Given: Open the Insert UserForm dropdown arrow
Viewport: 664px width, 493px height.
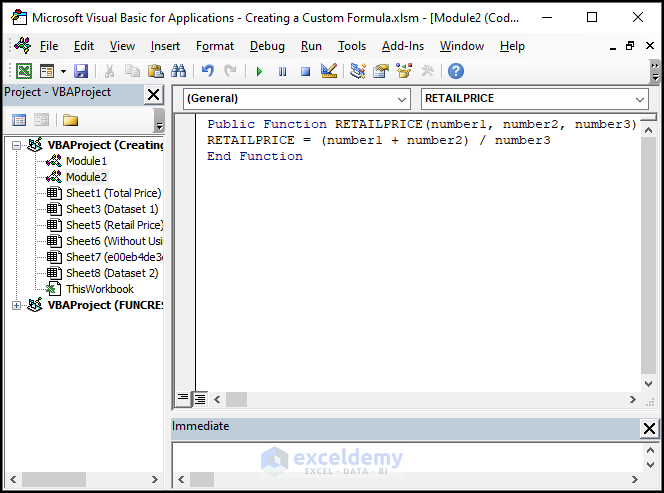Looking at the screenshot, I should [64, 71].
